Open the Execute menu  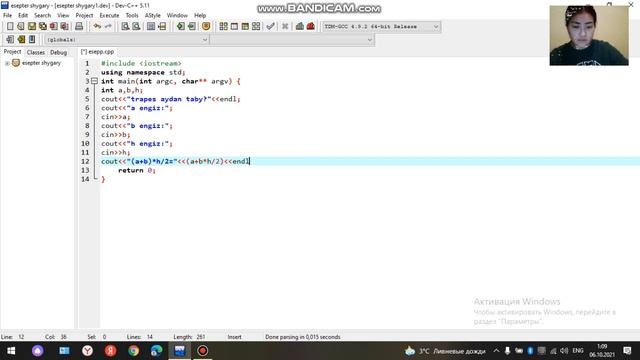coord(109,16)
